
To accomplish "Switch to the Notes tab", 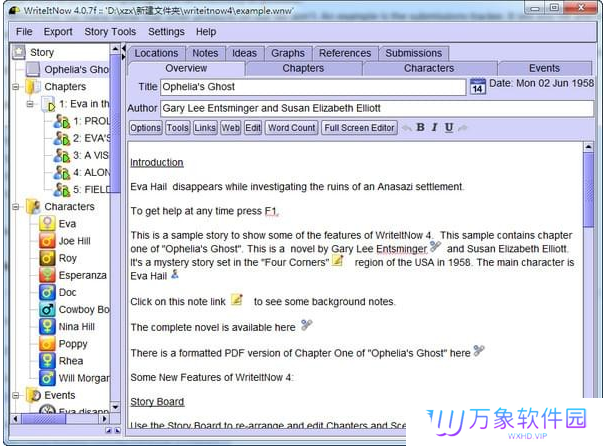I will coord(205,53).
